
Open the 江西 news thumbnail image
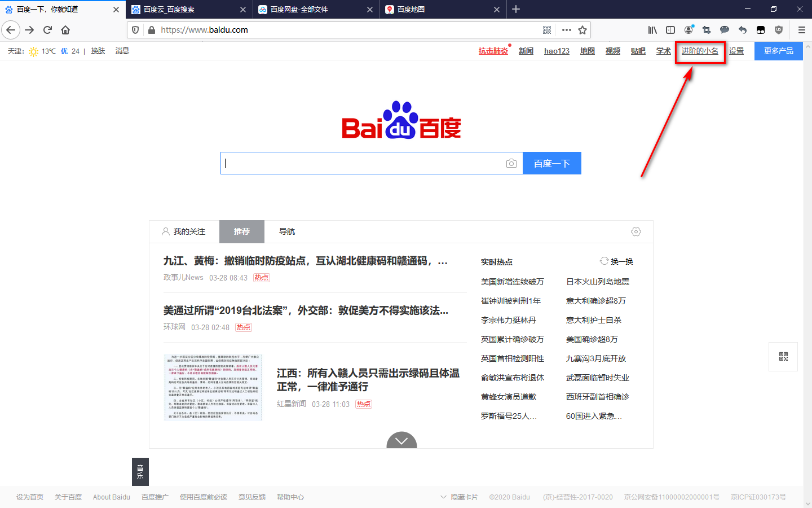tap(213, 387)
